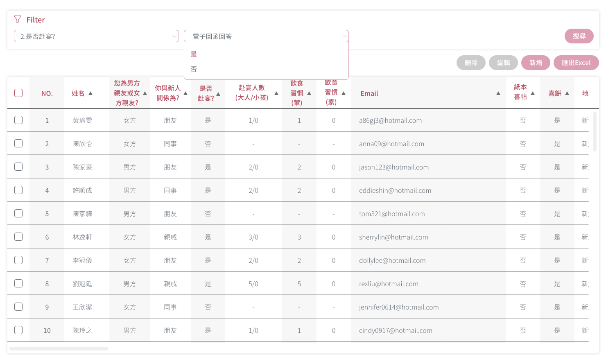606x364 pixels.
Task: Click the 匯出Excel export button
Action: click(576, 63)
